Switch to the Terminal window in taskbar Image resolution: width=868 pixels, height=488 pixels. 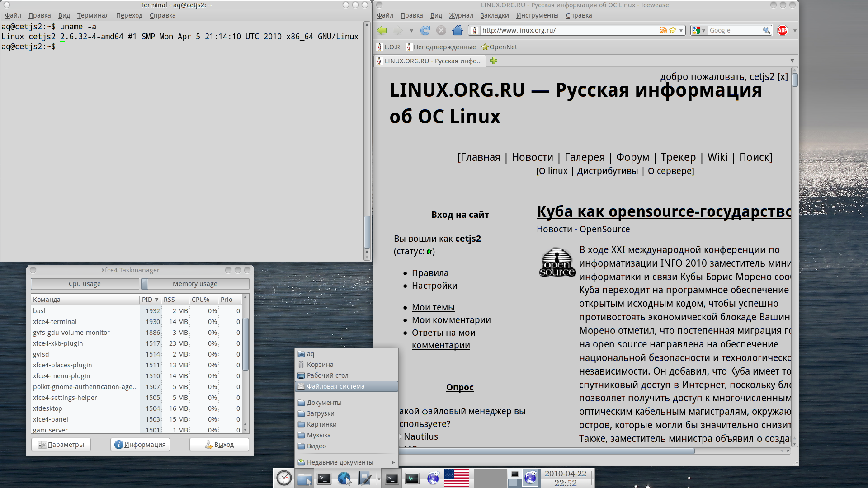(392, 478)
